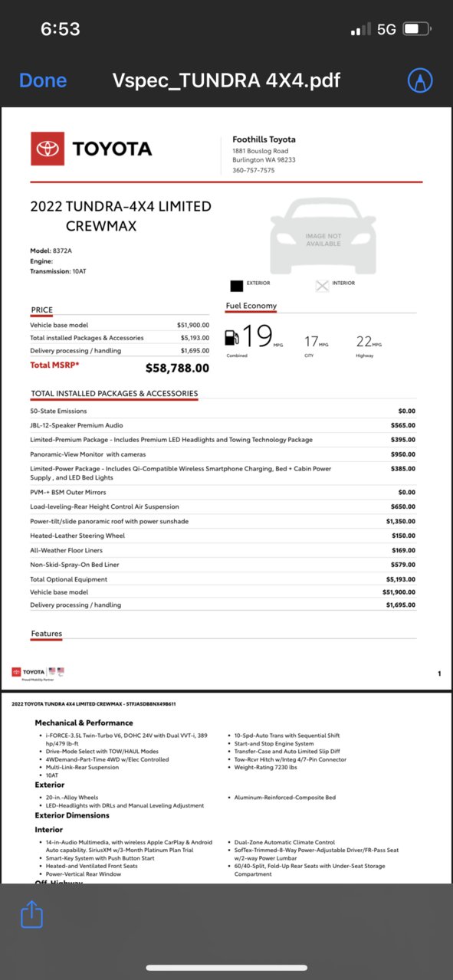Tap the Limited-Power Package row
The image size is (453, 980).
(223, 473)
